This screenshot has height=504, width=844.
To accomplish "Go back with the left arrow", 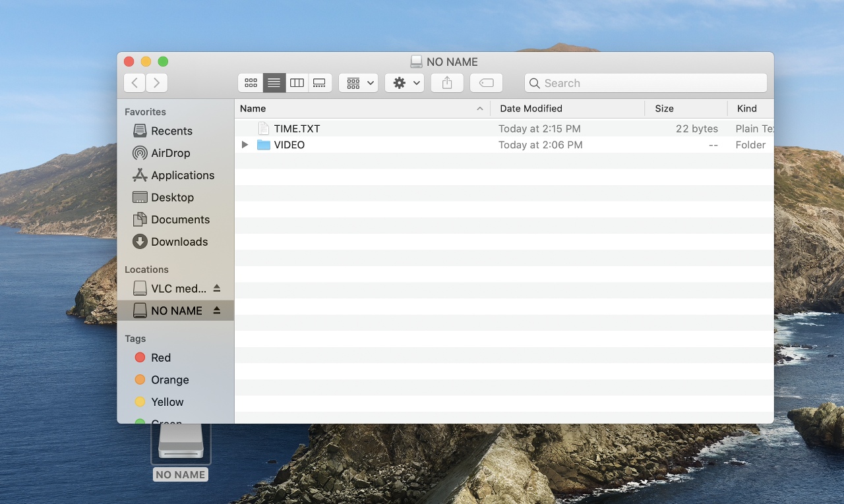I will pos(135,83).
